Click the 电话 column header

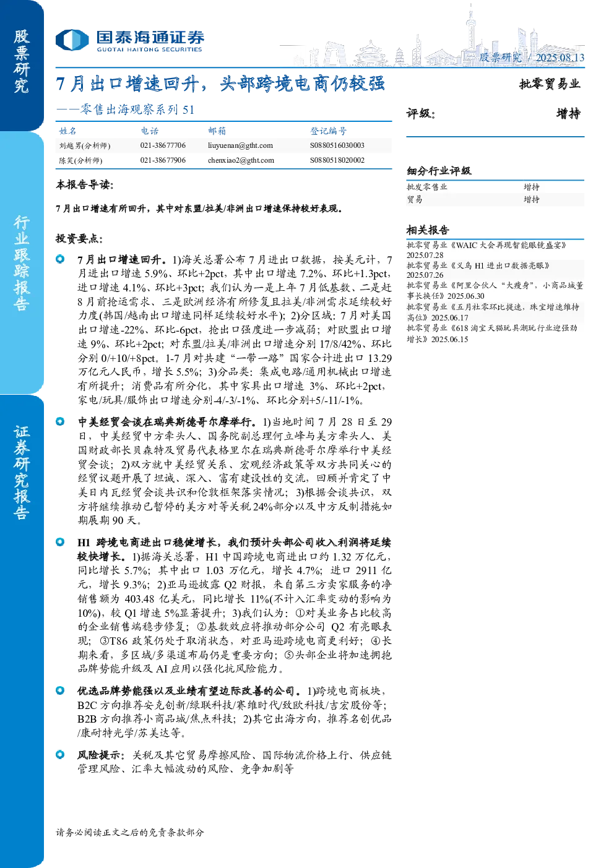(150, 131)
